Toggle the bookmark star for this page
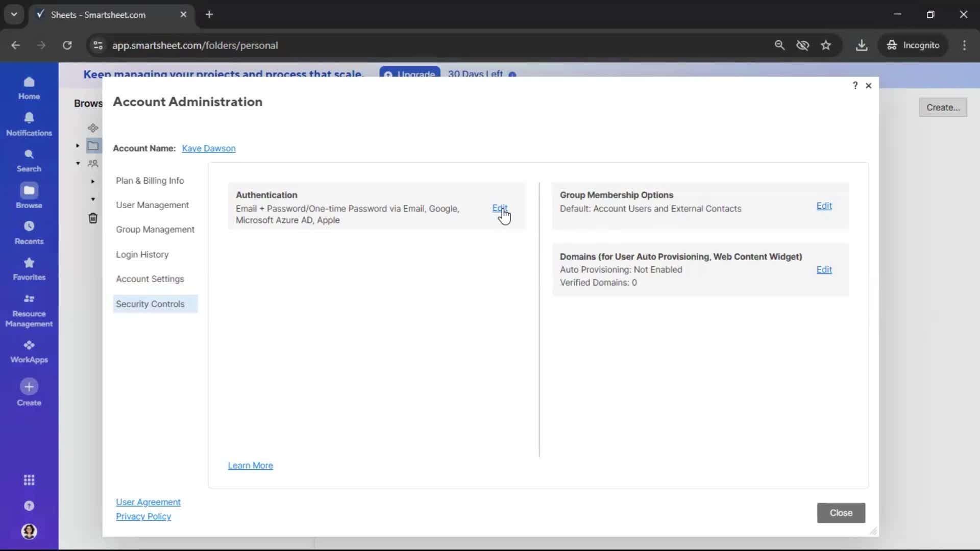 pyautogui.click(x=826, y=45)
